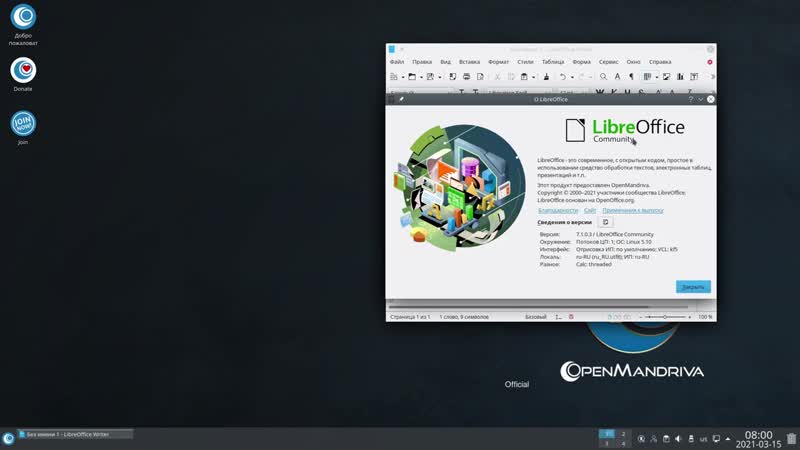Image resolution: width=800 pixels, height=450 pixels.
Task: Click the Export as PDF icon
Action: tap(453, 77)
